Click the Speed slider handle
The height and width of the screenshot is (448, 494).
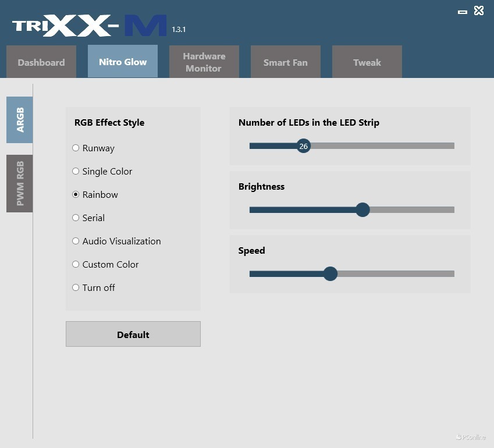[x=330, y=274]
